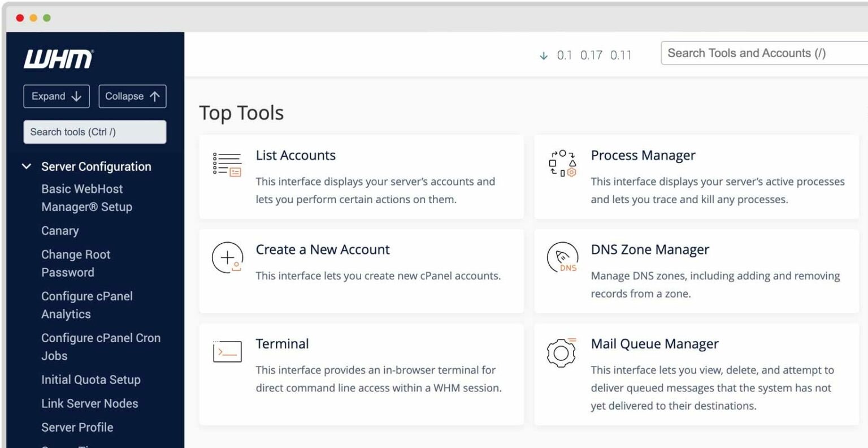This screenshot has width=868, height=448.
Task: Select the Mail Queue Manager gear icon
Action: click(x=562, y=352)
